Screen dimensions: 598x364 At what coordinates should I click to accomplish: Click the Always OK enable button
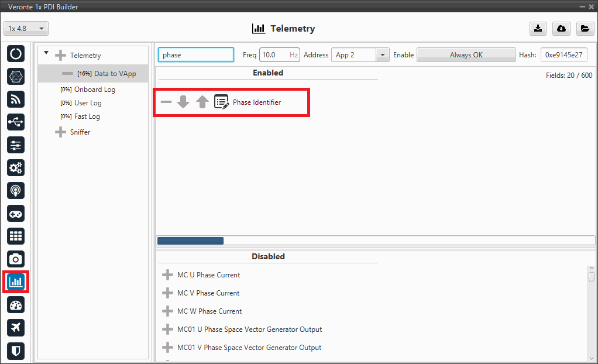click(x=466, y=55)
